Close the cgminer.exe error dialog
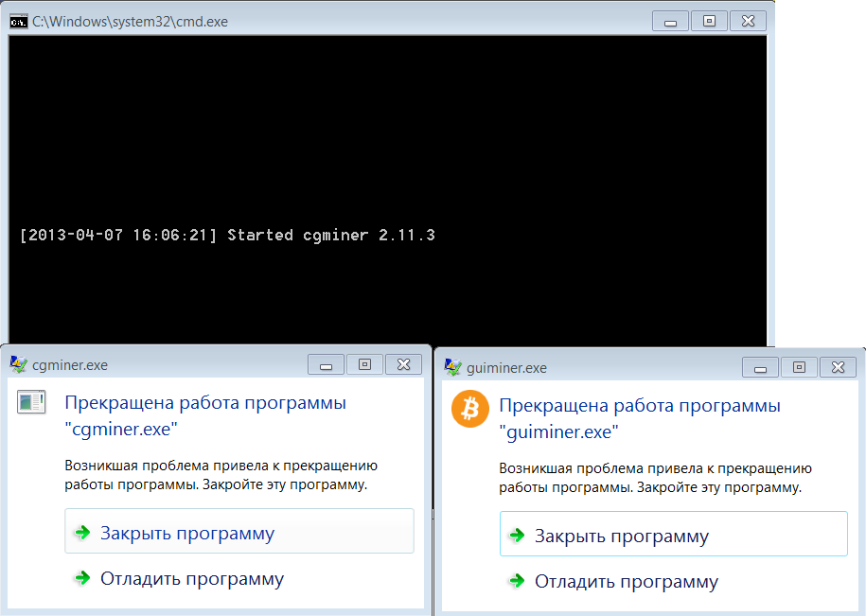This screenshot has width=866, height=616. pyautogui.click(x=404, y=364)
